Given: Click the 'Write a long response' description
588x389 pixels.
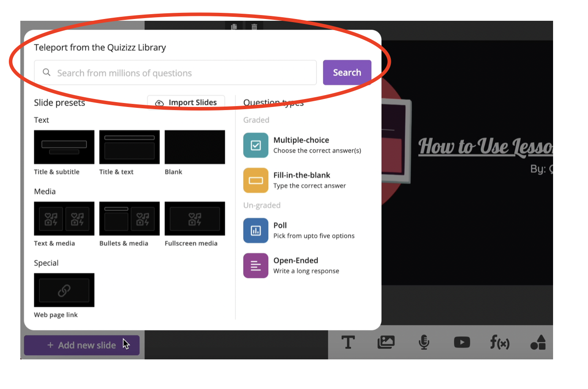Looking at the screenshot, I should point(306,271).
